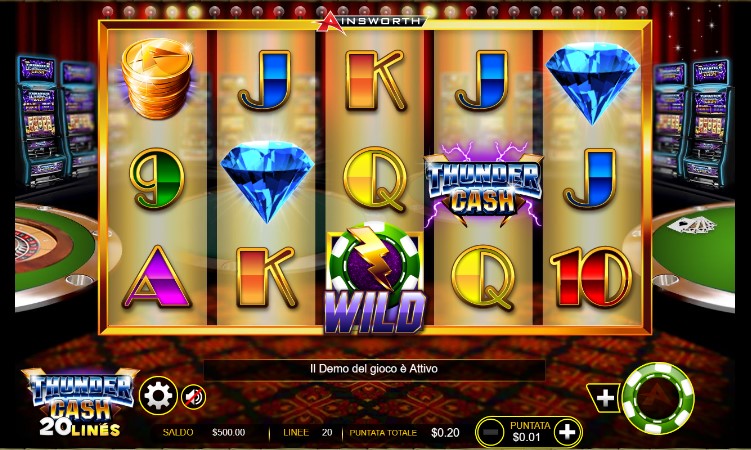The image size is (751, 450).
Task: Click the SALDO $500.00 balance display
Action: click(204, 433)
